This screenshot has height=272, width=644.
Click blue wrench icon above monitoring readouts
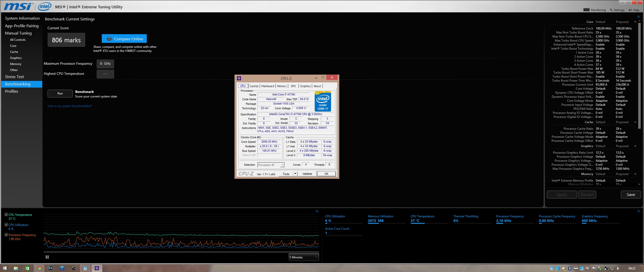click(638, 211)
